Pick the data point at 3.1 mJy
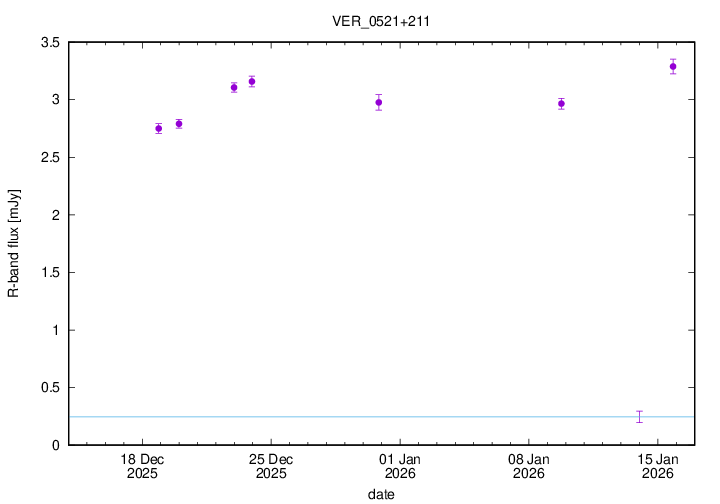 (x=234, y=87)
